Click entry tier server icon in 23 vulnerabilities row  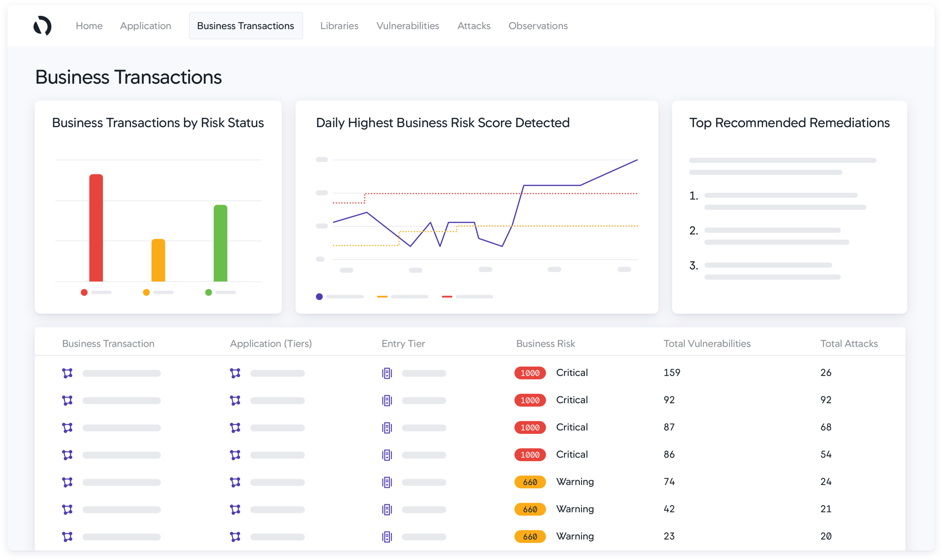387,536
